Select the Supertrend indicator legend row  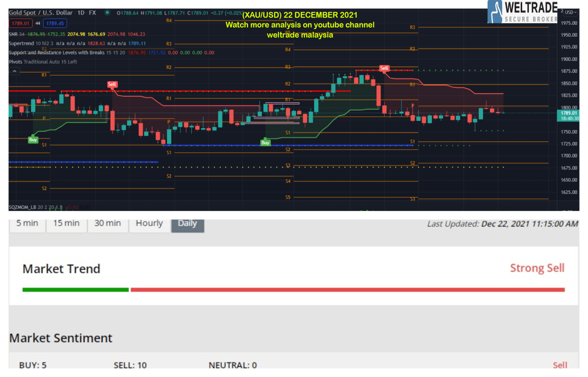tap(77, 43)
